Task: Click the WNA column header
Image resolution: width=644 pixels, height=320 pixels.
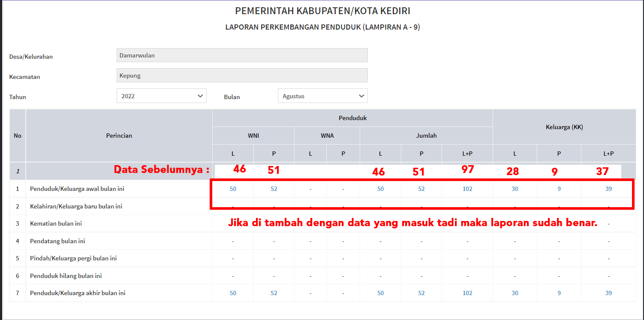Action: (327, 135)
